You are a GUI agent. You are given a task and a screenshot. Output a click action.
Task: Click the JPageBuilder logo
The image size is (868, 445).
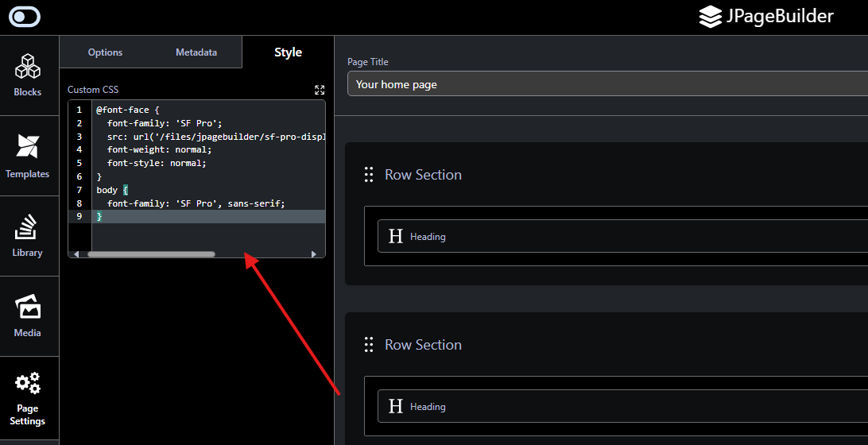[x=766, y=17]
